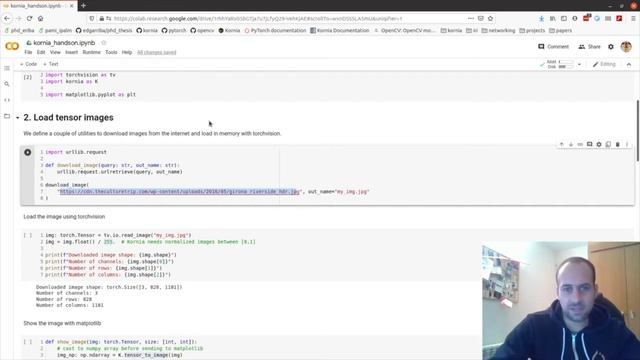Open the code snippets sidebar panel

(7, 100)
